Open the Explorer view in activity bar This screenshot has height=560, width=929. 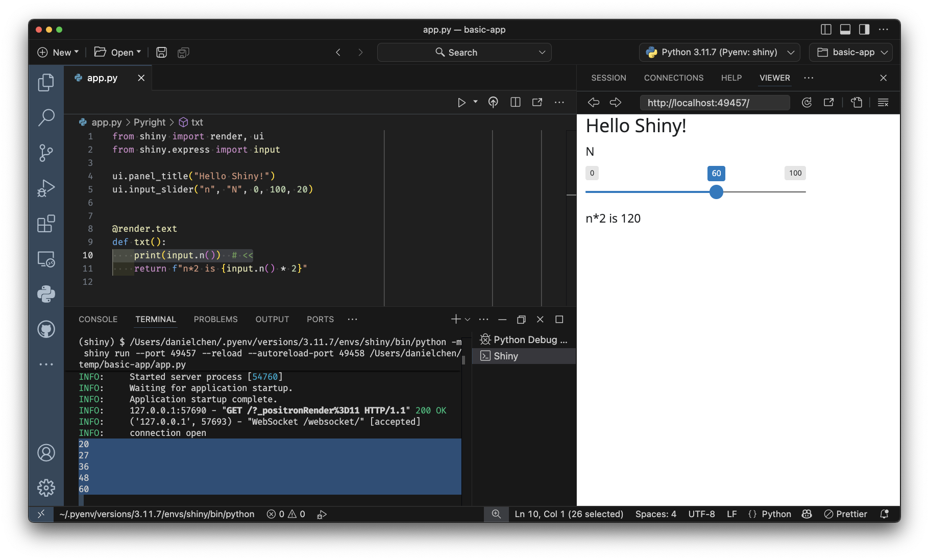[x=46, y=82]
